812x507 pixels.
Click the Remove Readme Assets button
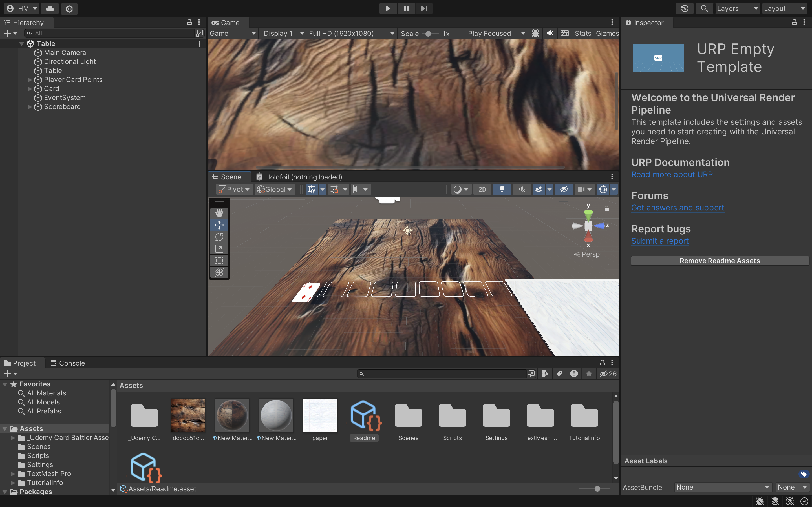[x=720, y=261]
